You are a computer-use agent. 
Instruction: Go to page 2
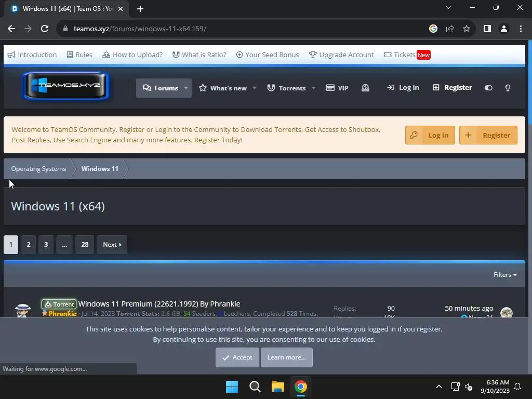click(x=29, y=245)
